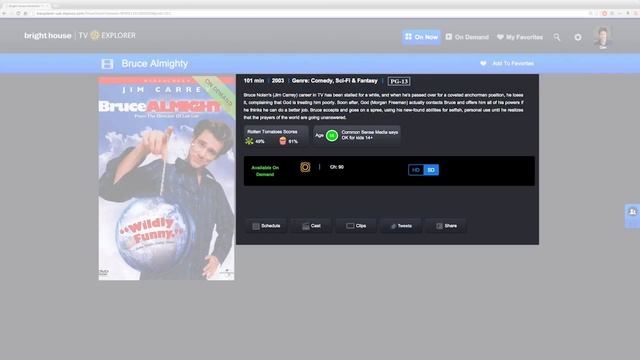Open the On Demand tab
Screen dimensions: 640x360
[x=467, y=37]
